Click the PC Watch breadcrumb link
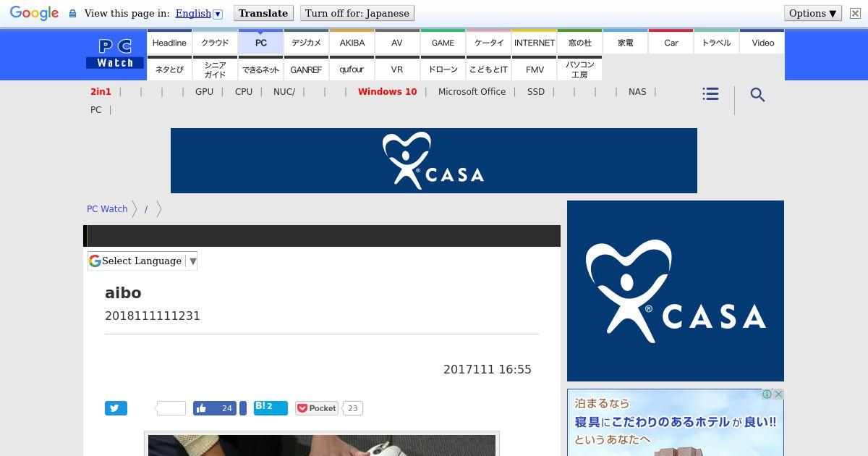 pos(107,208)
